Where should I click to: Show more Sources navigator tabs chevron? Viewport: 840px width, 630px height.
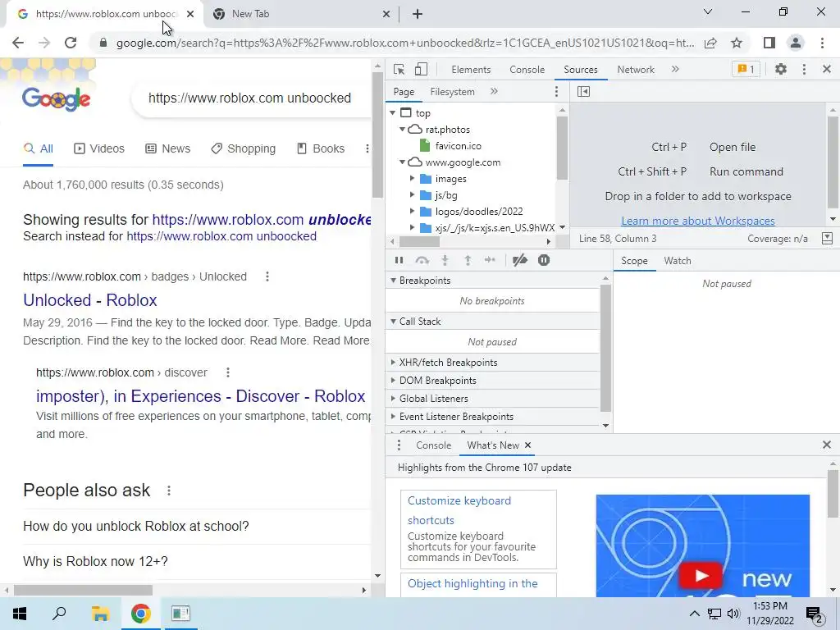[494, 92]
